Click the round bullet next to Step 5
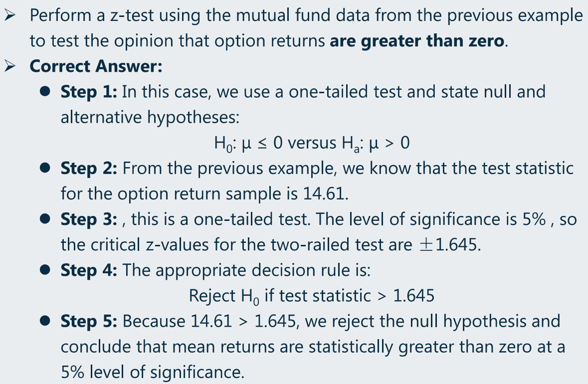Image resolution: width=588 pixels, height=384 pixels. coord(45,321)
